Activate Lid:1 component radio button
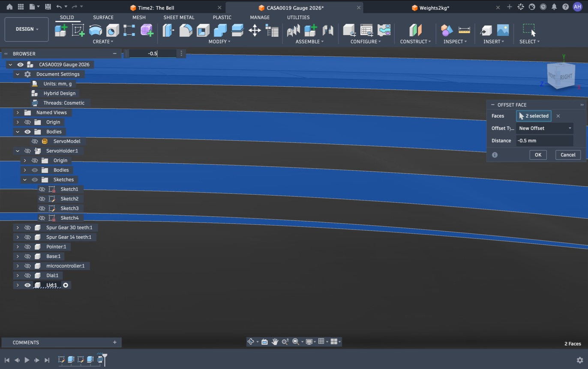The height and width of the screenshot is (369, 588). click(x=66, y=285)
